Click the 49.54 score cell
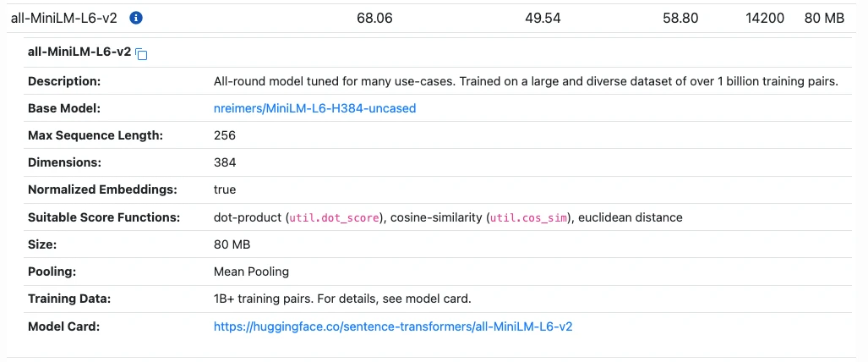The width and height of the screenshot is (868, 362). (543, 19)
